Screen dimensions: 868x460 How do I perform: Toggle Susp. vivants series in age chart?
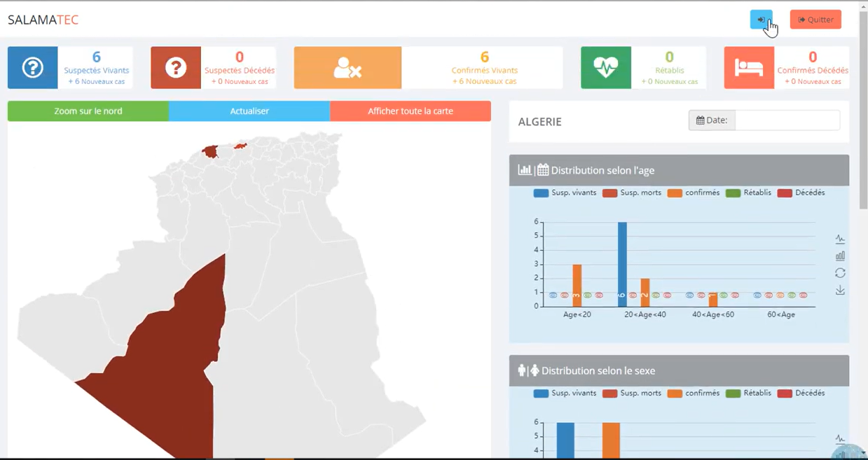565,193
